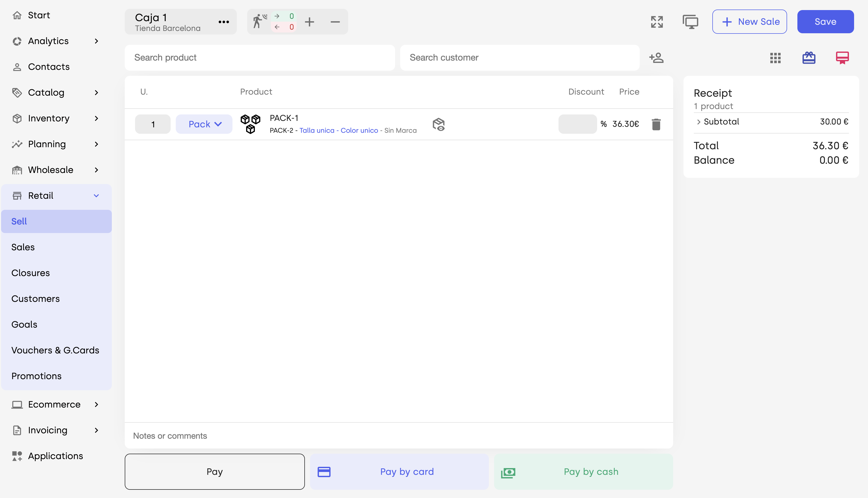Decrease visitor count with minus icon
The width and height of the screenshot is (868, 498).
click(x=335, y=22)
